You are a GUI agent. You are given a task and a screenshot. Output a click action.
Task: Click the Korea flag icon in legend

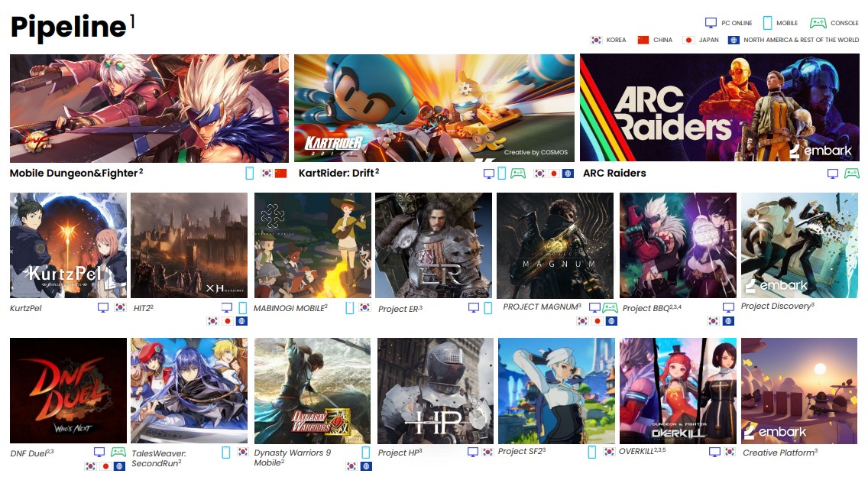pos(596,40)
